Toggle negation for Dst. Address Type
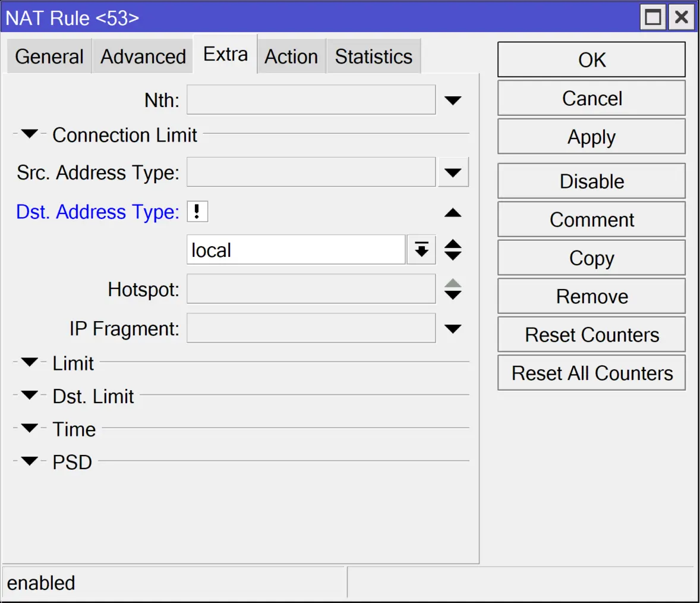The image size is (700, 603). click(197, 211)
